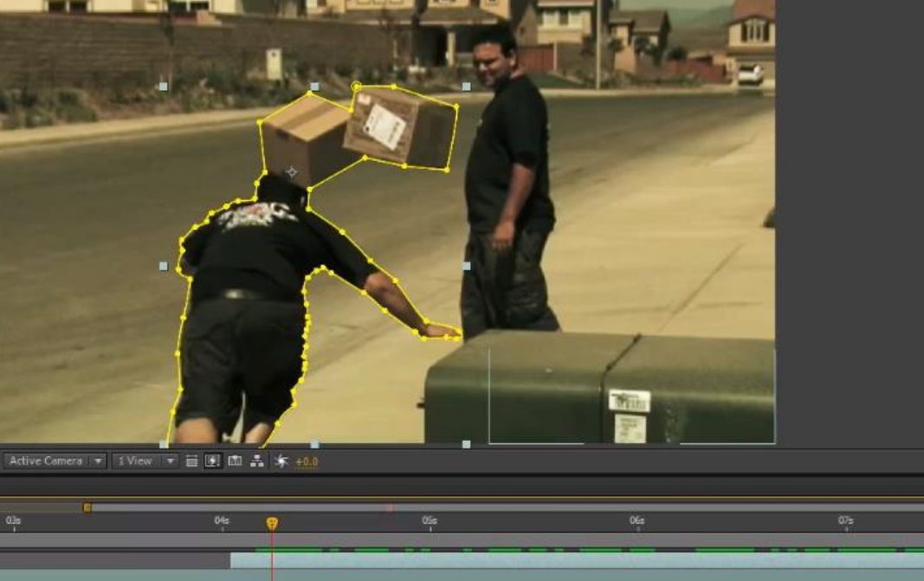924x581 pixels.
Task: Toggle Pixel Aspect Ratio Correction icon
Action: 192,462
